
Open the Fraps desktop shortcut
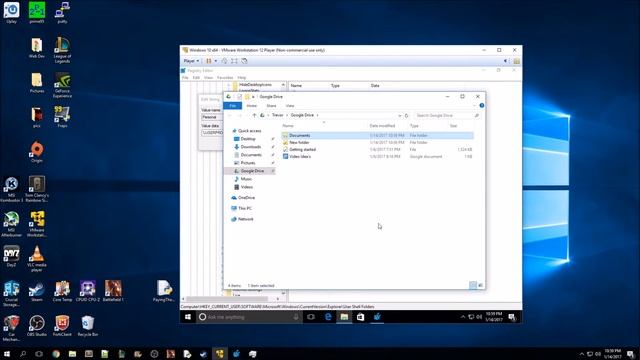pos(62,117)
